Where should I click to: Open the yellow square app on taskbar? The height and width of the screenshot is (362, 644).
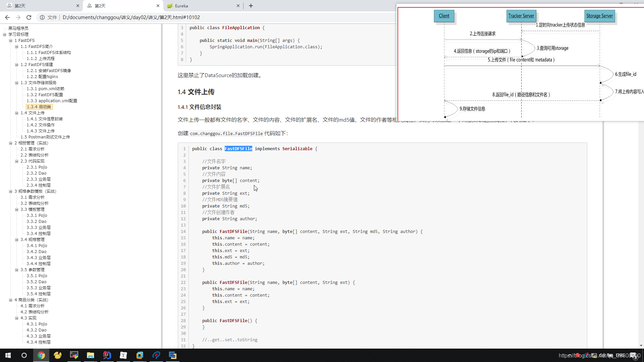tap(140, 355)
